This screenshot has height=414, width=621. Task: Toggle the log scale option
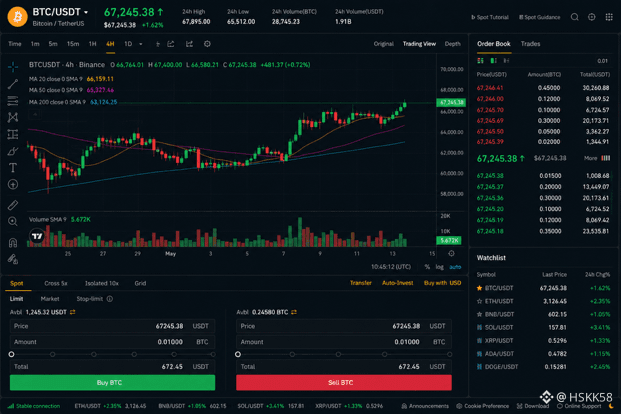pos(440,267)
